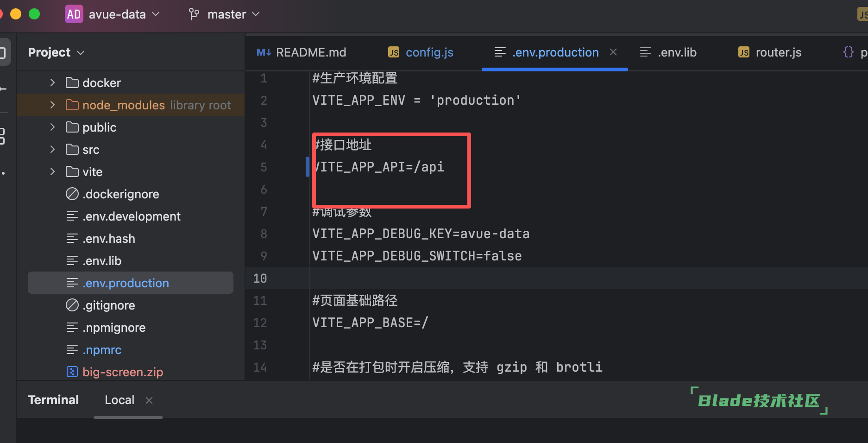The image size is (868, 443).
Task: Switch to the .env.lib editor tab
Action: pyautogui.click(x=677, y=52)
